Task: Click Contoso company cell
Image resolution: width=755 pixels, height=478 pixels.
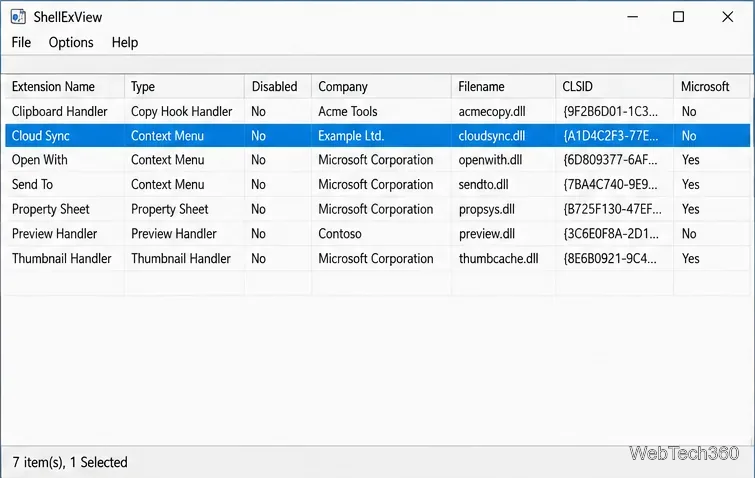Action: pos(340,234)
